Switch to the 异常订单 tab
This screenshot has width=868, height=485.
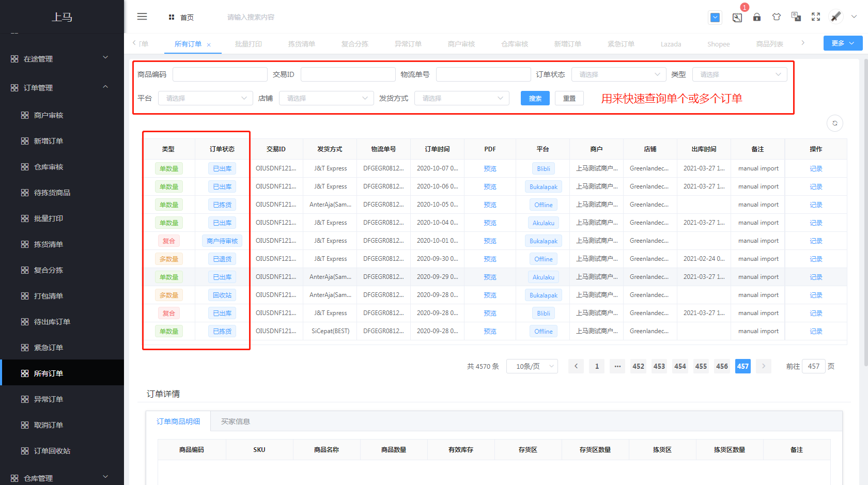click(408, 44)
